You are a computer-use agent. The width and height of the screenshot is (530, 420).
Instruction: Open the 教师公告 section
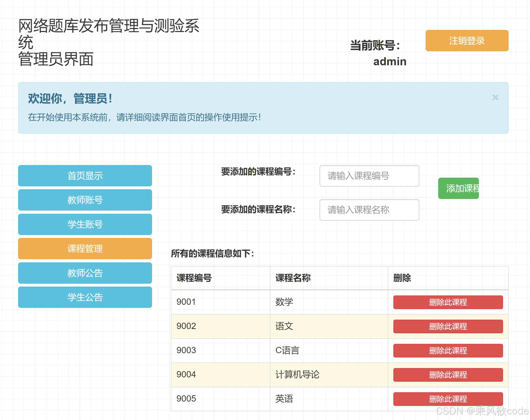[x=85, y=273]
